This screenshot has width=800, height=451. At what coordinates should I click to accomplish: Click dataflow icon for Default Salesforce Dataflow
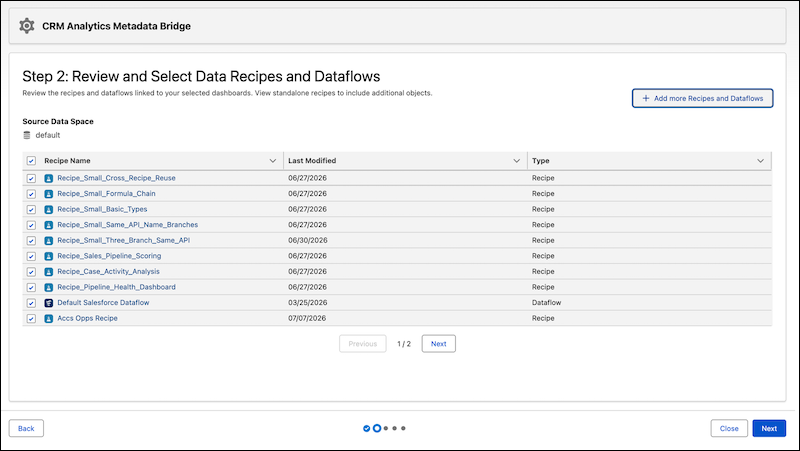(x=48, y=303)
